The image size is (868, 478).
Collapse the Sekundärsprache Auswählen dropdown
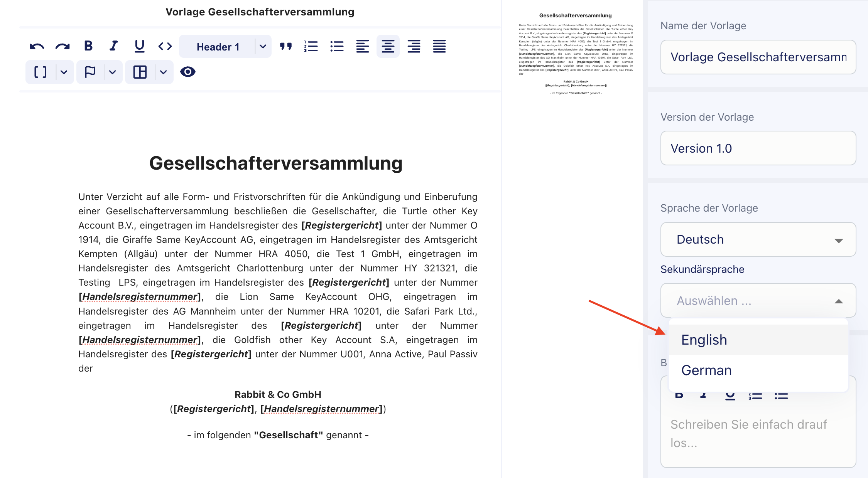[758, 301]
